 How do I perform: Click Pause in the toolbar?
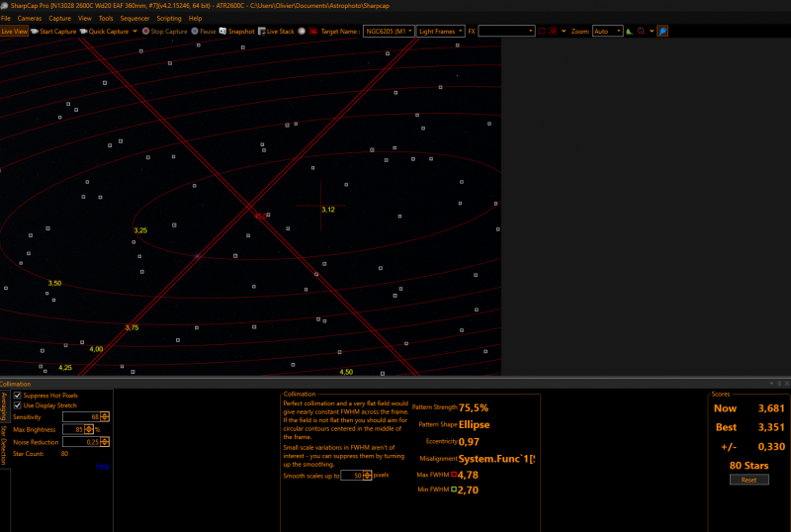click(x=204, y=32)
